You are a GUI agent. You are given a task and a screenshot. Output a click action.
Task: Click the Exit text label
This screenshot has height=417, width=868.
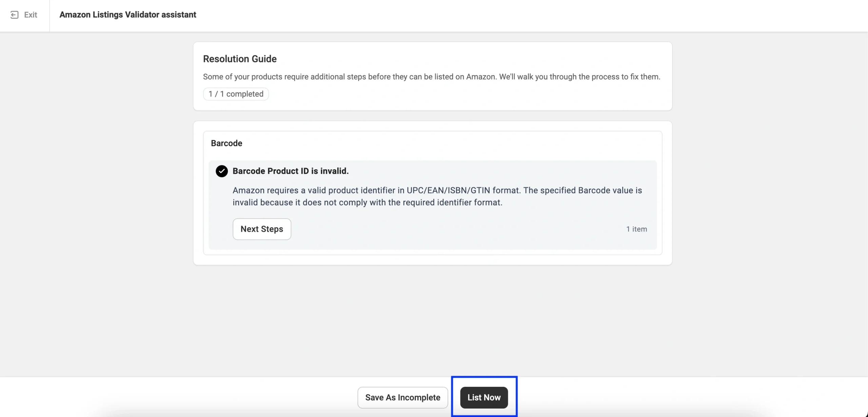[x=31, y=15]
